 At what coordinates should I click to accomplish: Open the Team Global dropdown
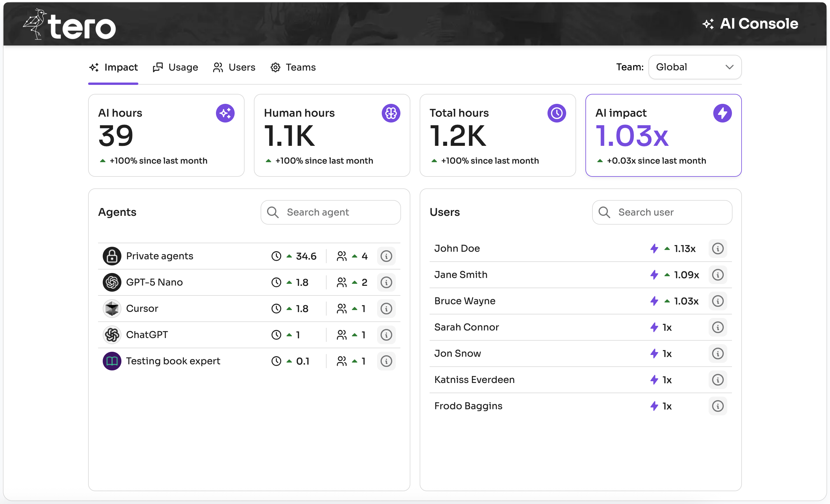pos(695,67)
